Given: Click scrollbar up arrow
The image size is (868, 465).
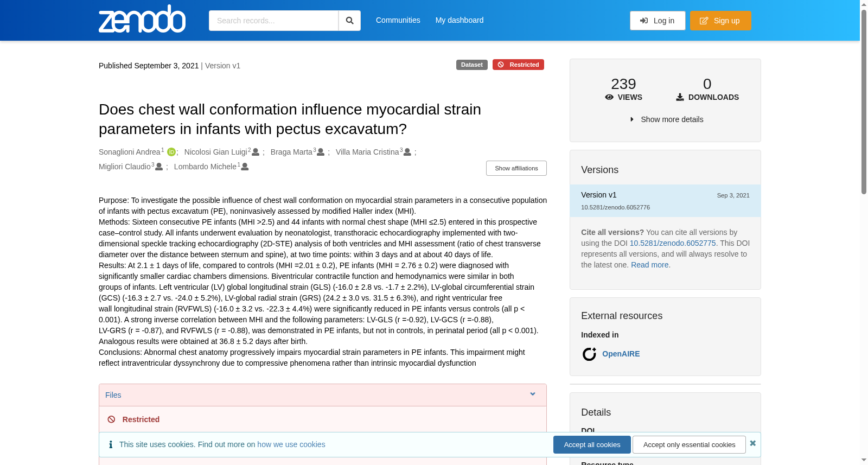Looking at the screenshot, I should 864,4.
